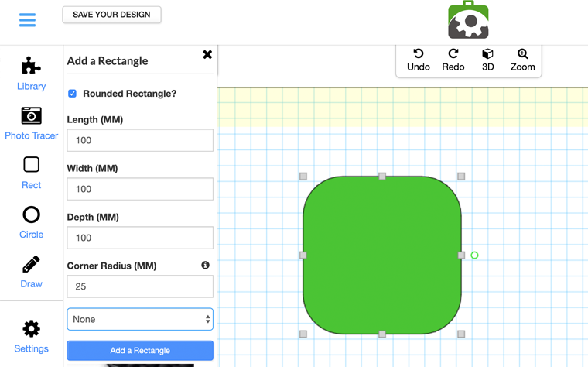Open the Library puzzle-piece tool
The image size is (588, 367).
coord(31,74)
